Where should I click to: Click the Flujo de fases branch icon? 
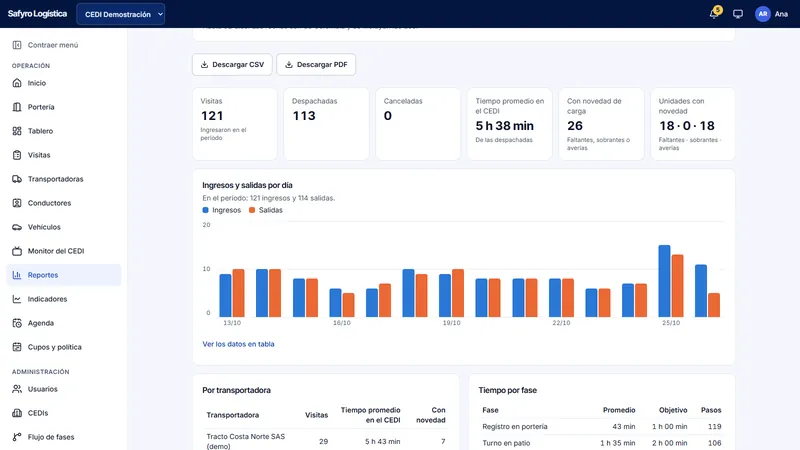coord(17,437)
